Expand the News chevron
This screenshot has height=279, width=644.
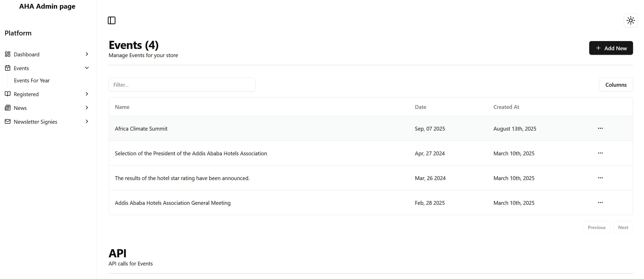(x=87, y=108)
